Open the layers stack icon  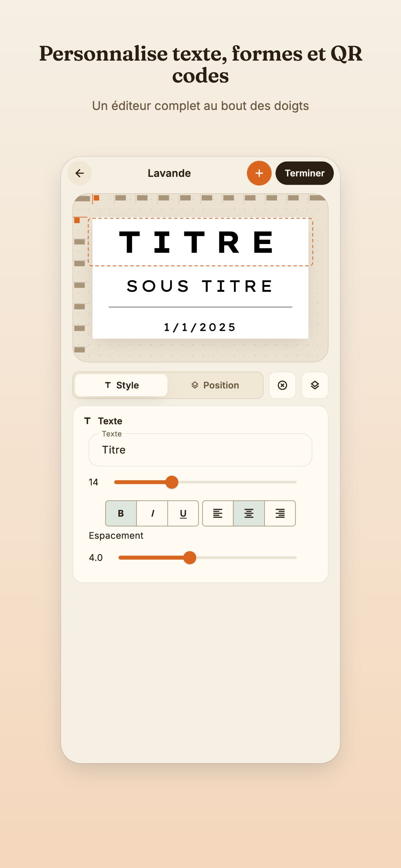(x=314, y=385)
